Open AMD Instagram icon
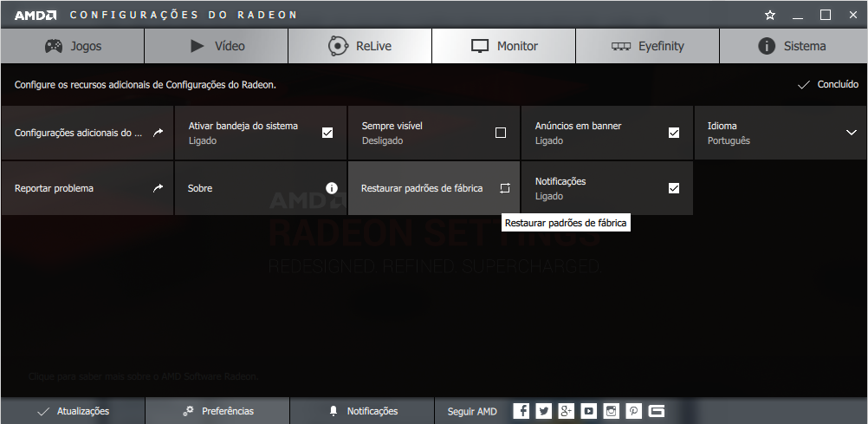Image resolution: width=868 pixels, height=424 pixels. [611, 411]
